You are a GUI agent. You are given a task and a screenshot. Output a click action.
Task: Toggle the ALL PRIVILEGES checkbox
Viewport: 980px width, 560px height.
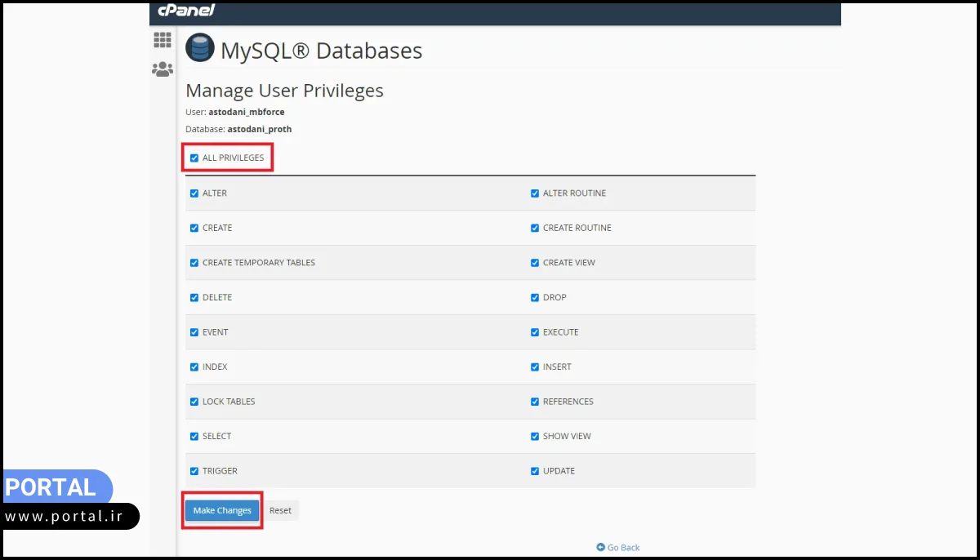(194, 158)
